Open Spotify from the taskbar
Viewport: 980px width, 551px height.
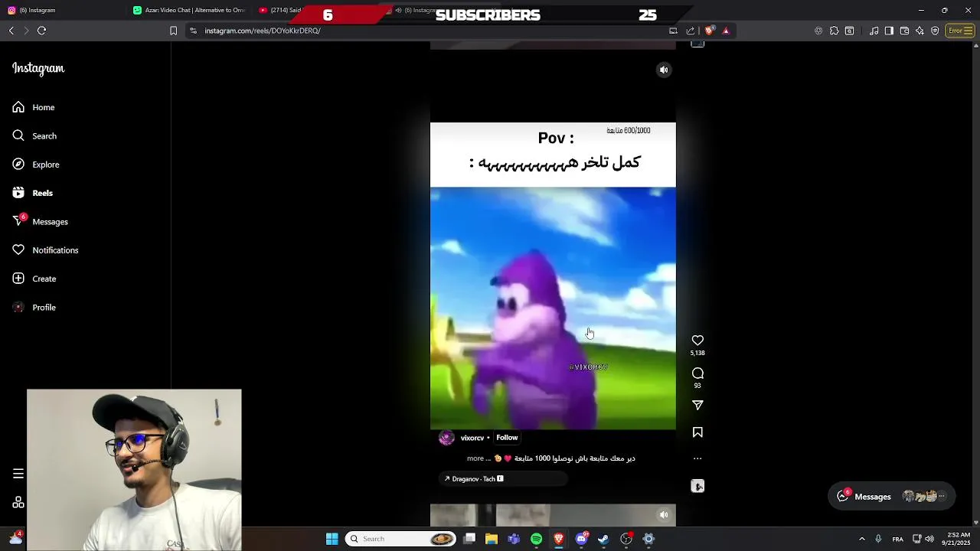[x=536, y=539]
